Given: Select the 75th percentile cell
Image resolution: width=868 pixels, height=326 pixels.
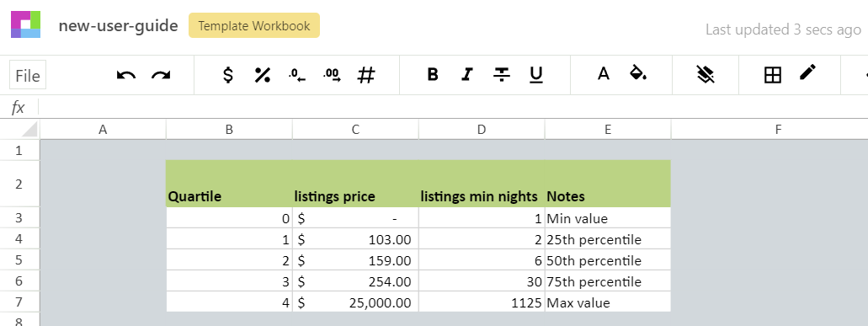Looking at the screenshot, I should coord(608,281).
